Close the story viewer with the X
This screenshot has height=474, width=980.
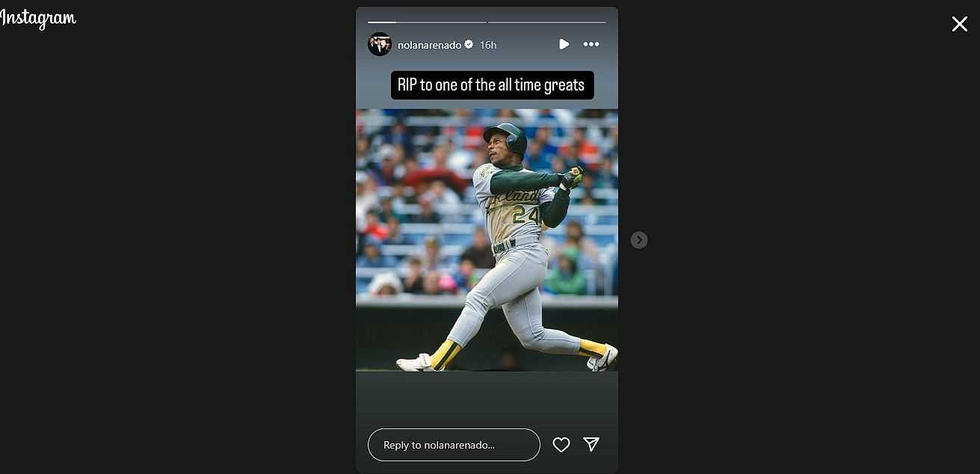[x=959, y=24]
